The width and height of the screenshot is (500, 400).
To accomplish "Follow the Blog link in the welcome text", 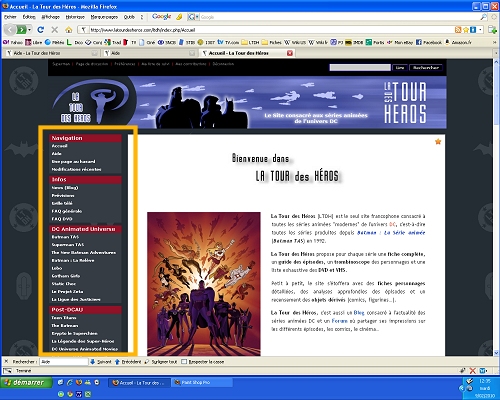I will click(x=359, y=313).
